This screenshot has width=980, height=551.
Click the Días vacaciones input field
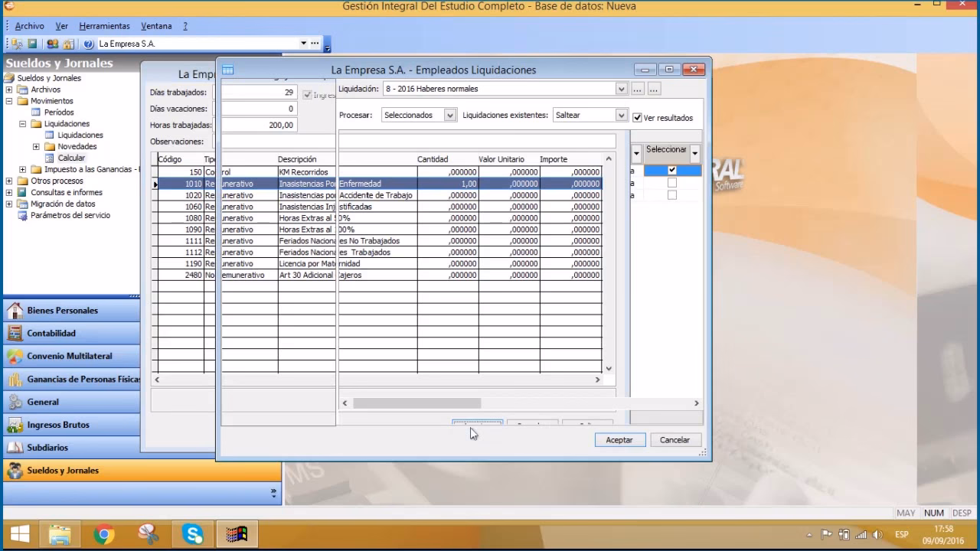tap(259, 109)
